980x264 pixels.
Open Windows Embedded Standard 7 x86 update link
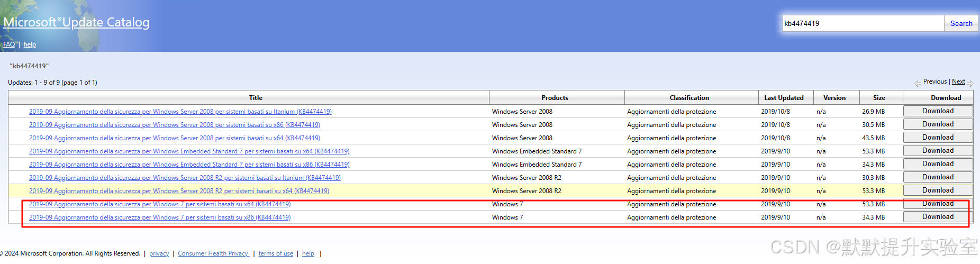click(x=189, y=165)
